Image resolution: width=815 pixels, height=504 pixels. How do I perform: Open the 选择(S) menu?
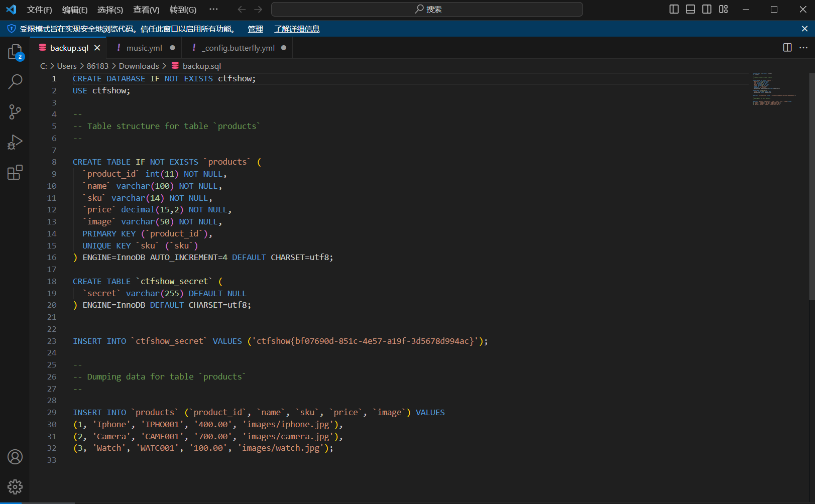pyautogui.click(x=110, y=10)
